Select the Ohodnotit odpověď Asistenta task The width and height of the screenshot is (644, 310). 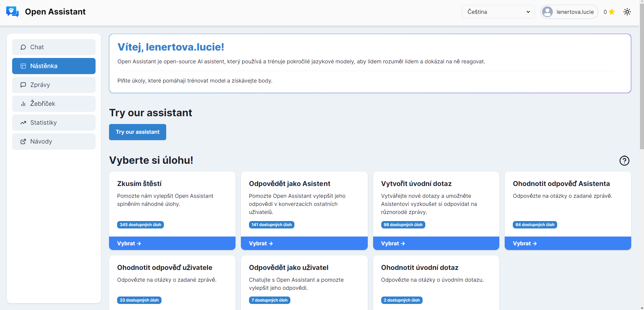tap(568, 243)
